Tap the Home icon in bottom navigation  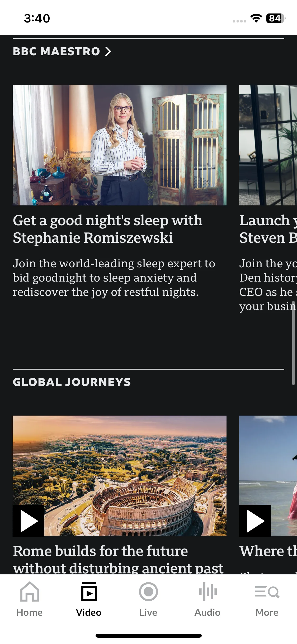pyautogui.click(x=30, y=592)
